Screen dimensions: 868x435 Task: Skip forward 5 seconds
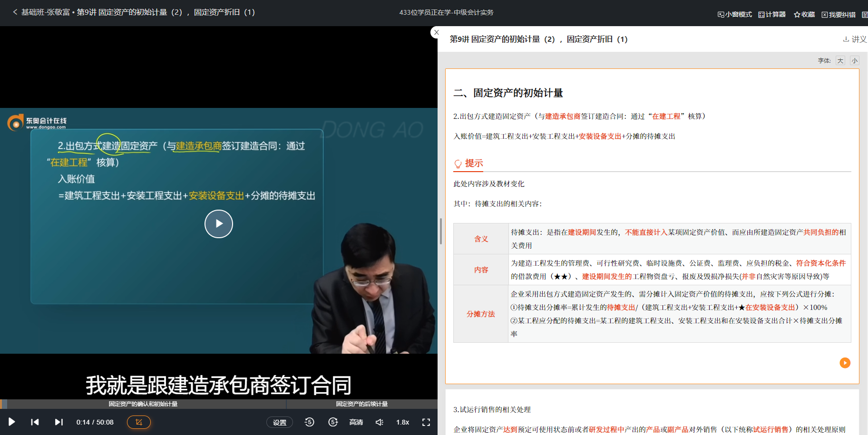[x=333, y=422]
